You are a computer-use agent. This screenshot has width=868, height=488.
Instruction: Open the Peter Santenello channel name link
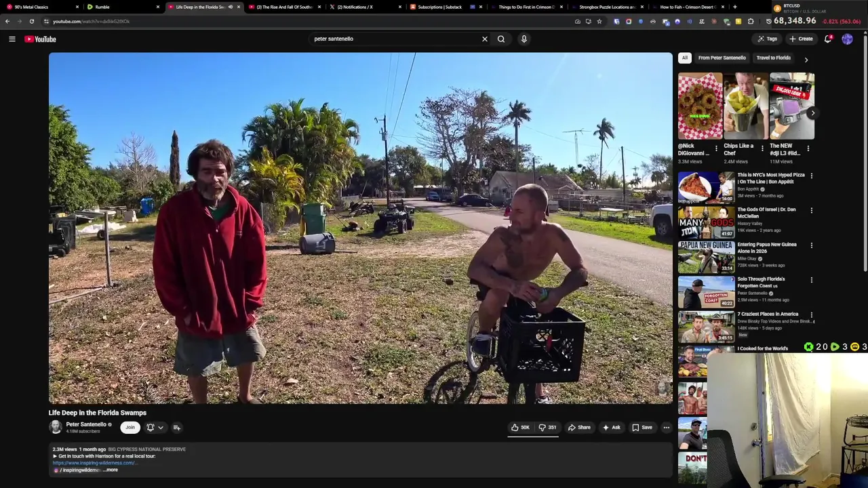point(86,424)
